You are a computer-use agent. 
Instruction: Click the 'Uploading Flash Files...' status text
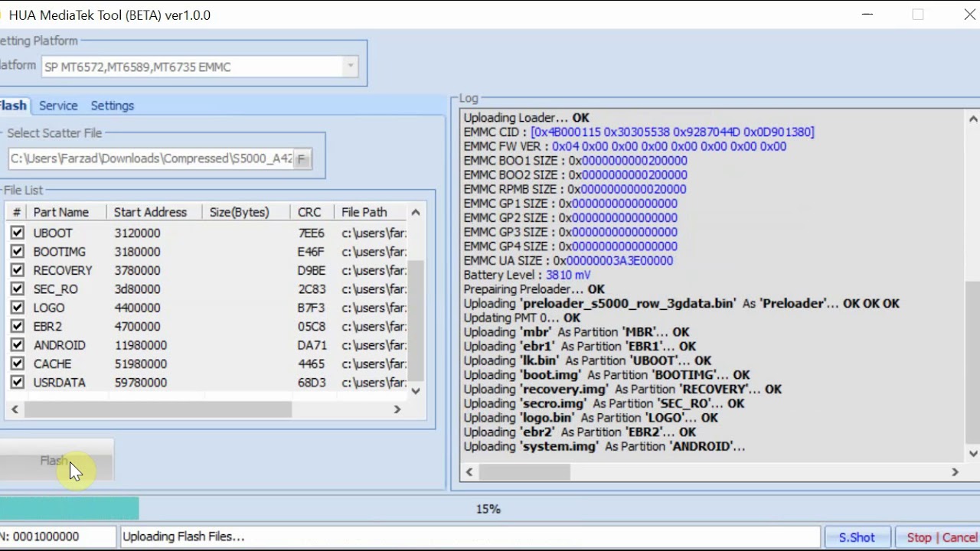click(x=184, y=537)
